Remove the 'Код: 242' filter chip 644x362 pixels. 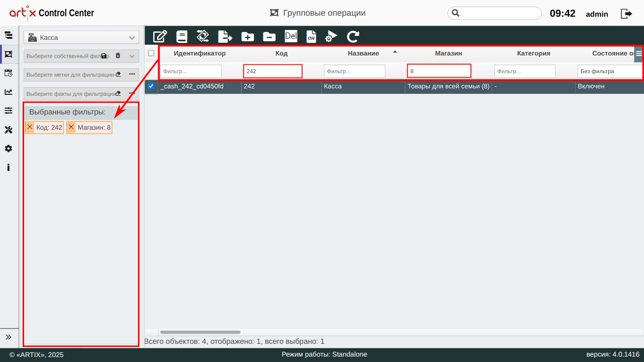coord(30,127)
